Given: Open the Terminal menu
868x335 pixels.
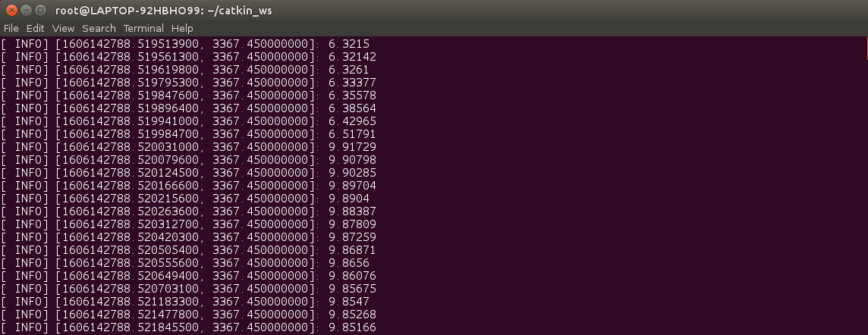Looking at the screenshot, I should pos(143,28).
